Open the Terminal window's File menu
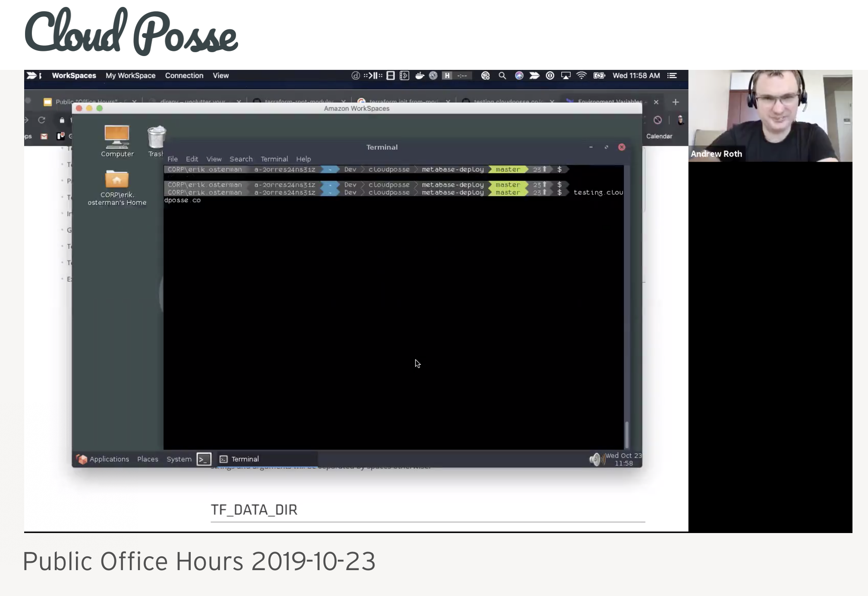This screenshot has height=596, width=868. [x=173, y=159]
